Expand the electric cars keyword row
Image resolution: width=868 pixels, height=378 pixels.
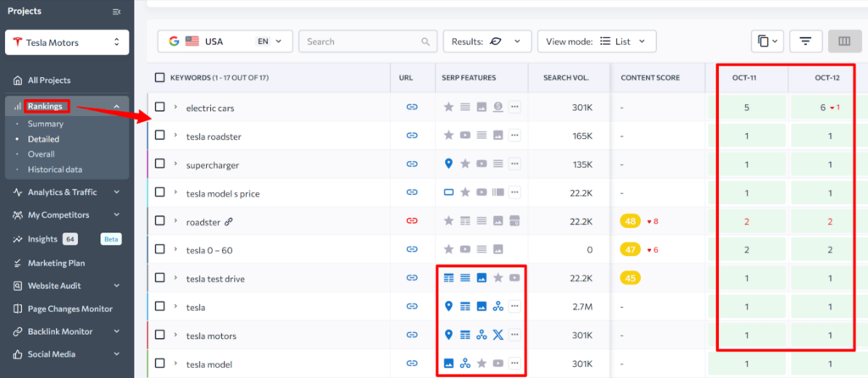click(x=175, y=108)
